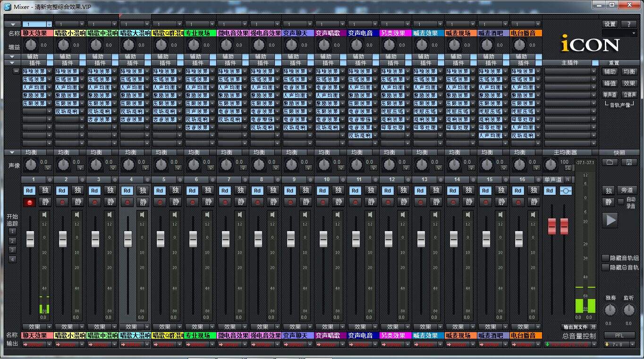Click phase invert φ on channel 1
The image size is (644, 359).
pos(48,167)
